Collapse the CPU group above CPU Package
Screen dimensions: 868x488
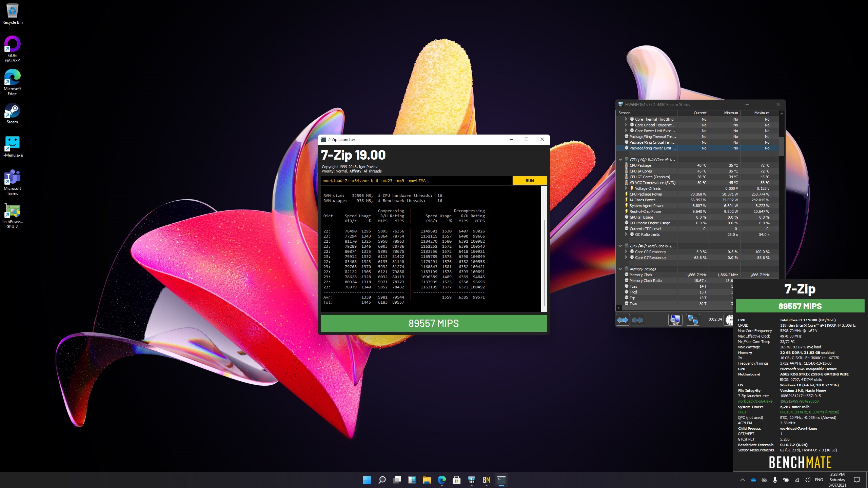(x=620, y=160)
